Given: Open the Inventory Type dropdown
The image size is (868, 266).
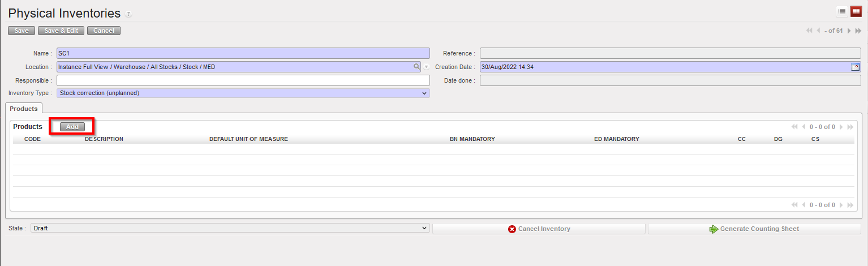Looking at the screenshot, I should (424, 93).
